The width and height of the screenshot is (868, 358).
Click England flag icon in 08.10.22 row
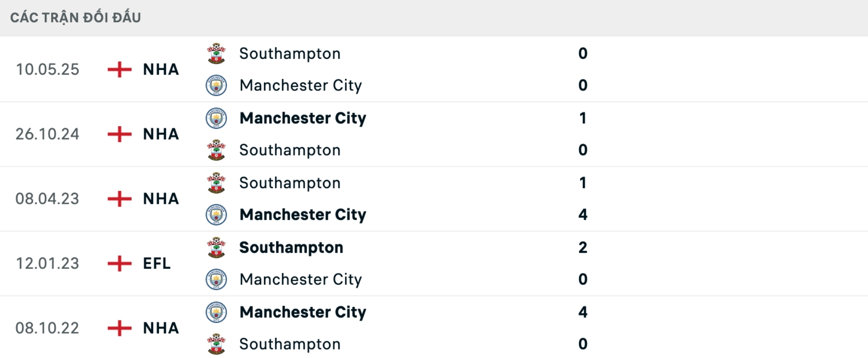(x=119, y=328)
